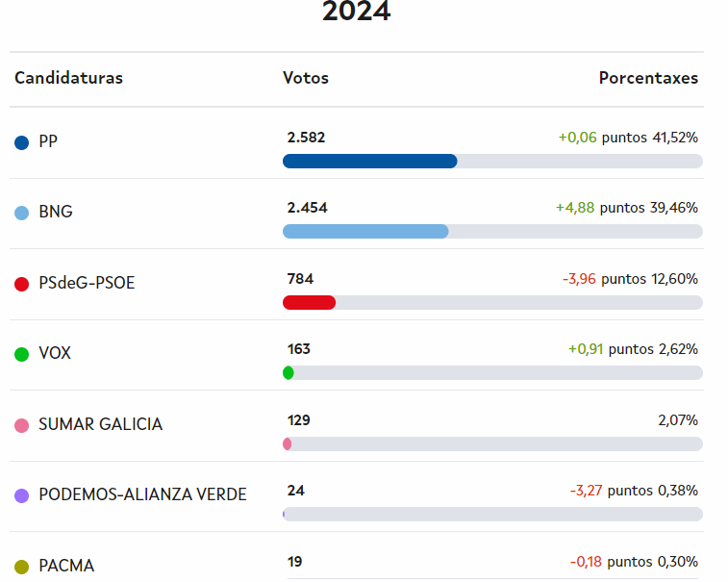Click the PSdeG-PSOE red vote bar
Image resolution: width=728 pixels, height=582 pixels.
pos(309,302)
